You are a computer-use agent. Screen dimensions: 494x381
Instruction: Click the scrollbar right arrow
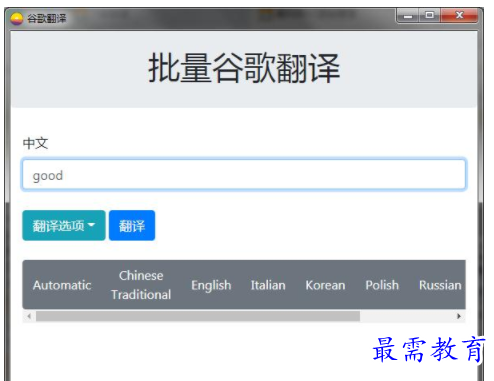459,316
